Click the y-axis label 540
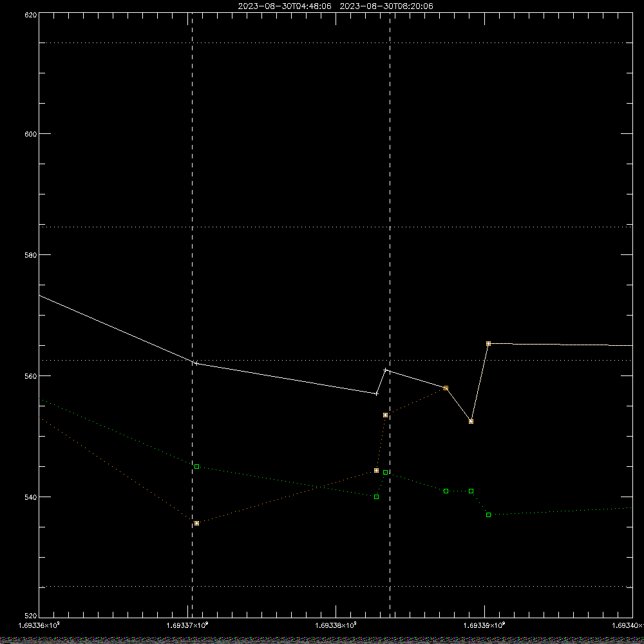 tap(31, 497)
